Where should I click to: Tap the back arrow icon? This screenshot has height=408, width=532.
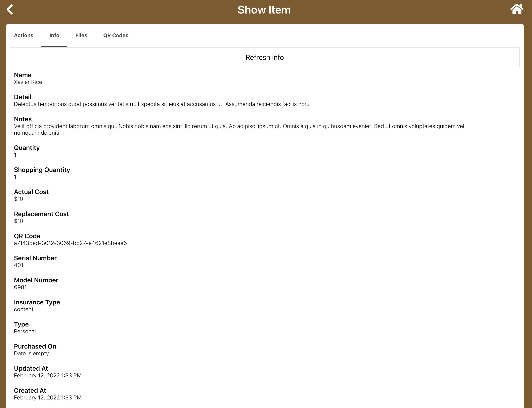[10, 10]
